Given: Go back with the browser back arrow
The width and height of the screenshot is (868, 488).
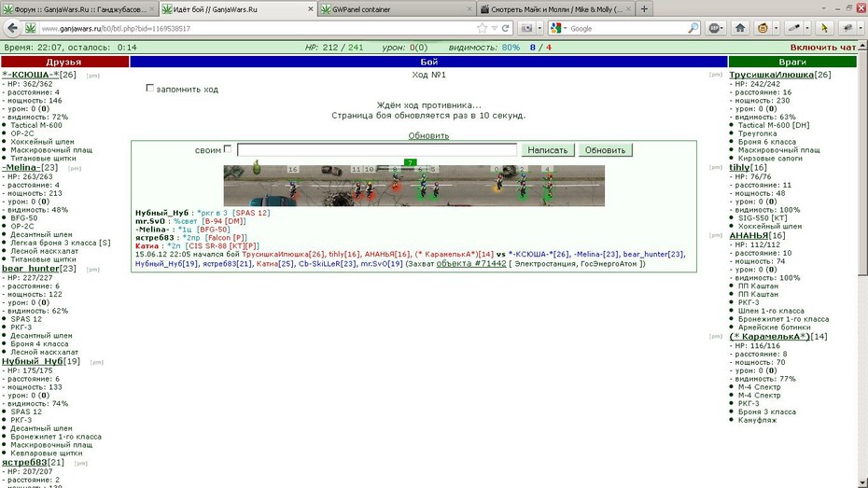Looking at the screenshot, I should point(12,28).
